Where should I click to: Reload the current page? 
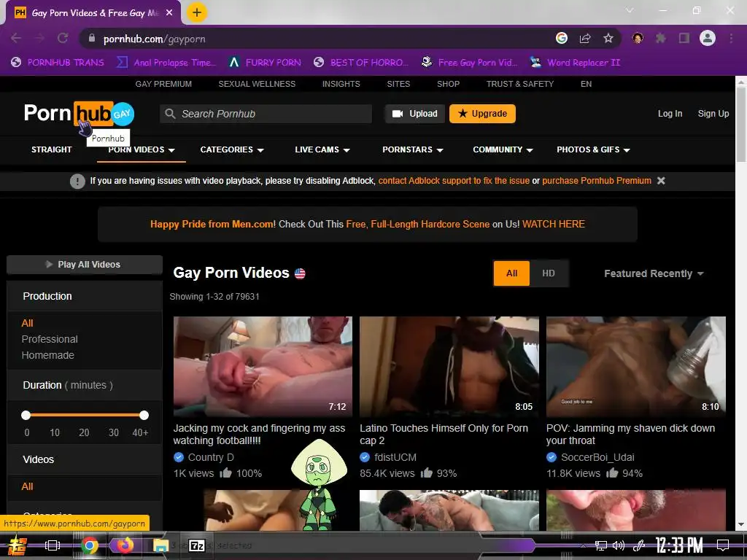pos(63,38)
